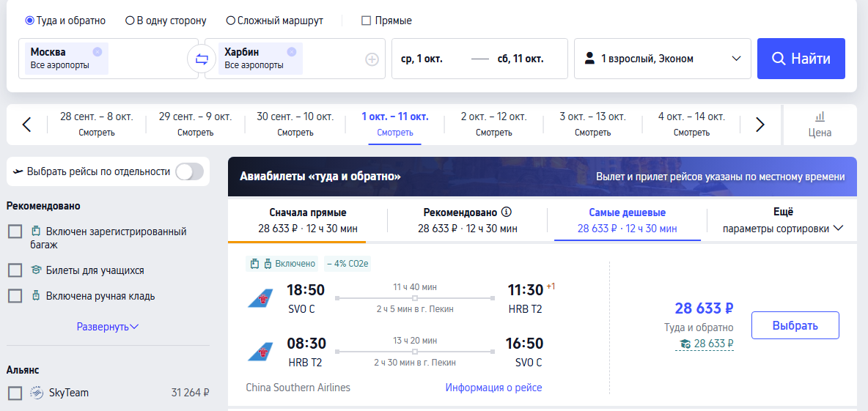868x411 pixels.
Task: Toggle Выбрать рейсы по отдельности switch
Action: pos(189,172)
